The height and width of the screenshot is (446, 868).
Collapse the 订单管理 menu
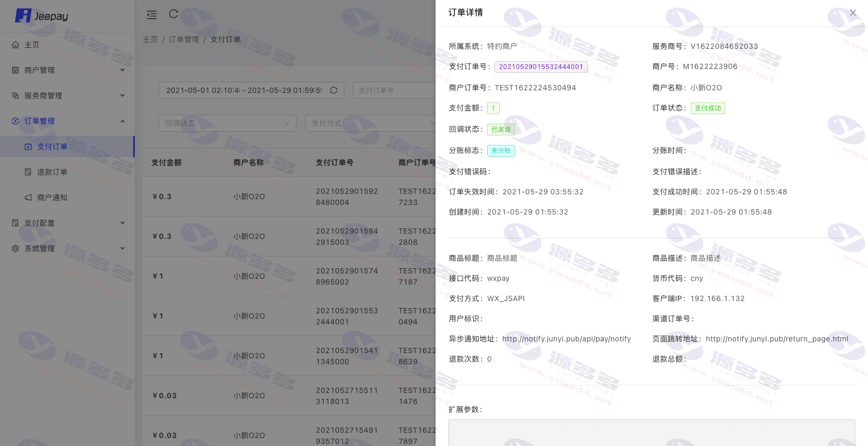tap(67, 121)
